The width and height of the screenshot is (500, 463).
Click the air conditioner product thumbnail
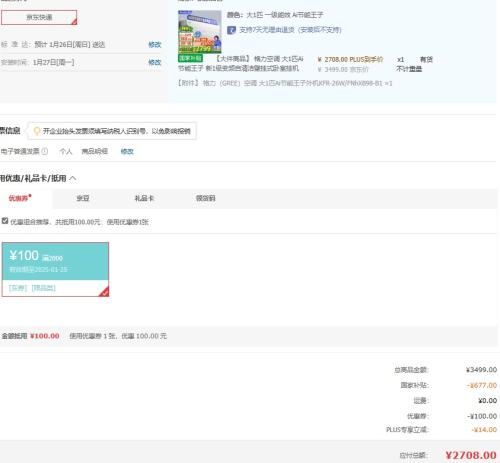pos(200,32)
